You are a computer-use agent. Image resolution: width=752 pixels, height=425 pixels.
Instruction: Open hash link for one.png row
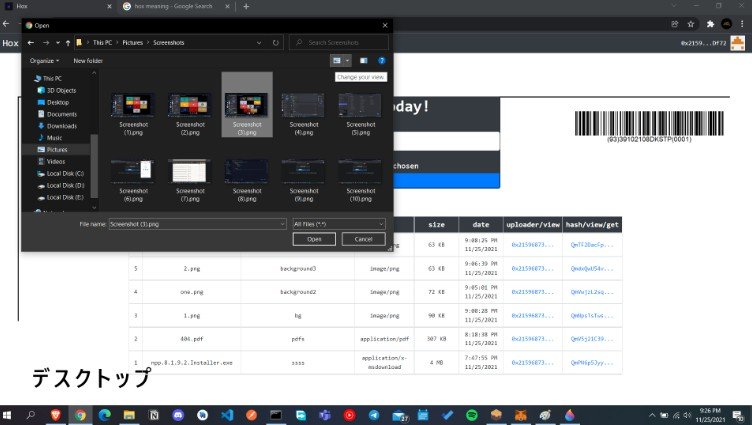[x=592, y=292]
